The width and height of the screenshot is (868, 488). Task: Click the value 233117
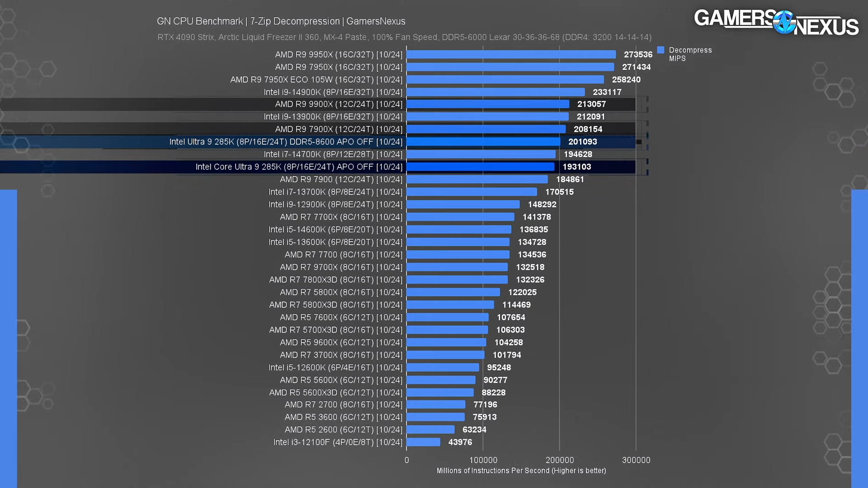(x=607, y=92)
